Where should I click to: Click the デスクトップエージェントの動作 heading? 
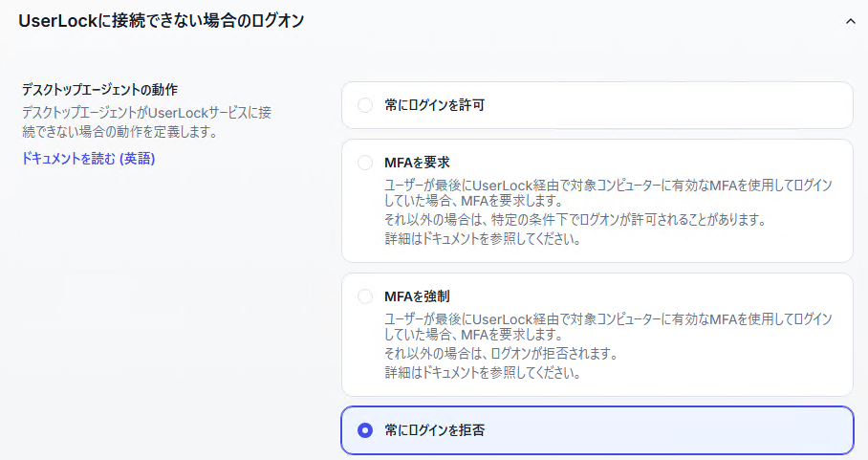click(x=99, y=90)
